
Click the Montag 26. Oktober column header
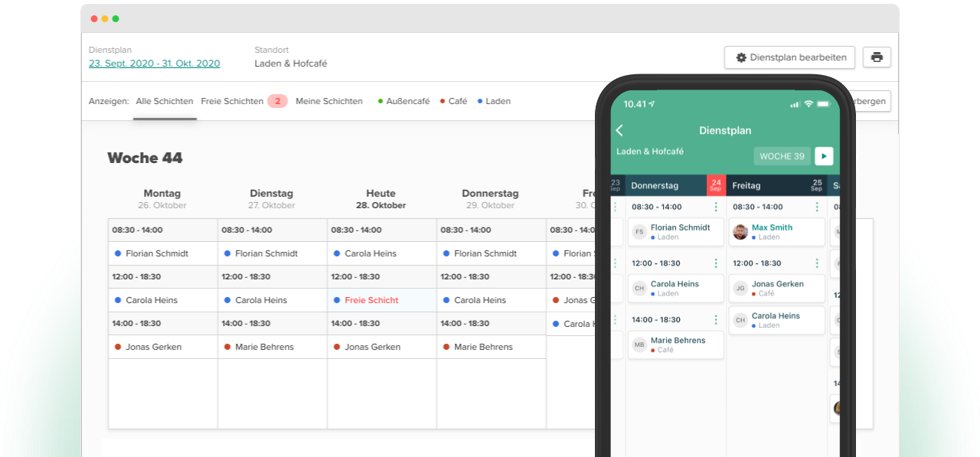(162, 199)
